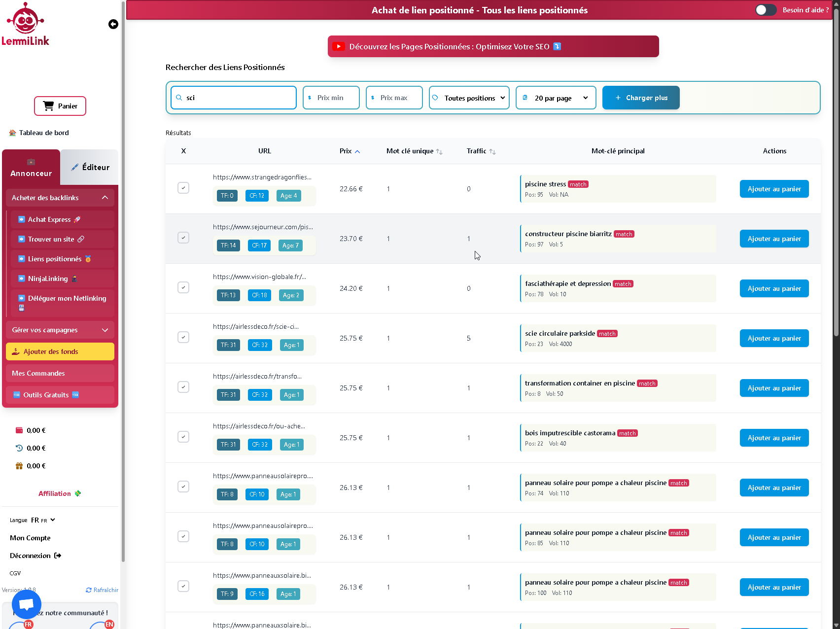
Task: Open Tableau de bord with the home icon
Action: click(x=12, y=132)
